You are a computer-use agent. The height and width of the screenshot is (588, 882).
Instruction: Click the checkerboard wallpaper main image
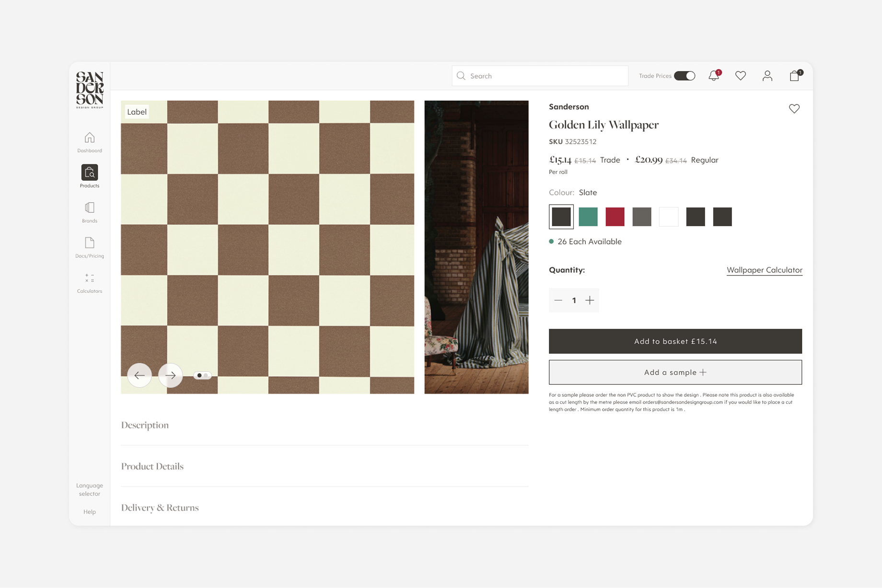tap(267, 247)
